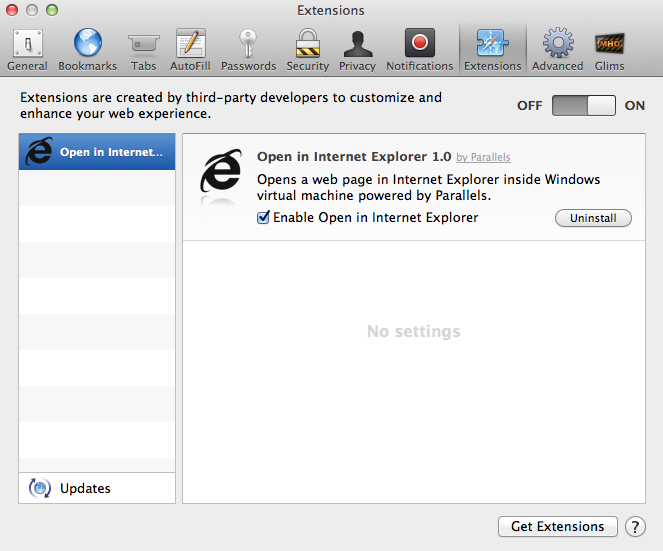This screenshot has width=663, height=551.
Task: Open the Privacy preferences pane
Action: click(357, 50)
